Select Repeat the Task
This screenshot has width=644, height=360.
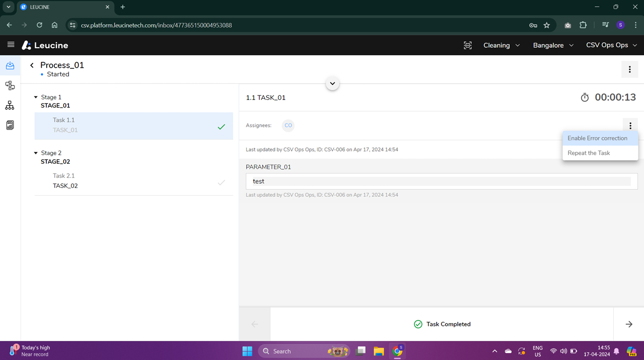[600, 153]
